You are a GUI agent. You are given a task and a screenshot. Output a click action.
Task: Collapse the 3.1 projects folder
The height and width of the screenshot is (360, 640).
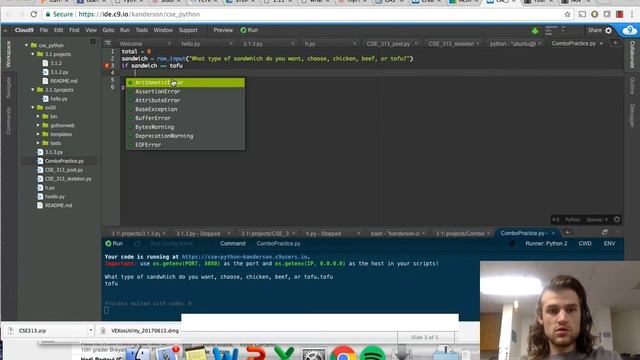point(33,54)
